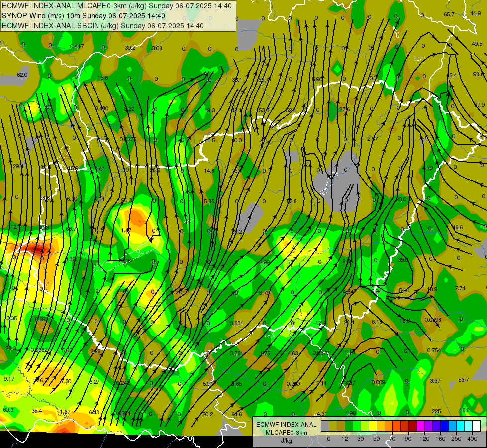This screenshot has width=487, height=448.
Task: Click the map value 97.9
Action: pyautogui.click(x=479, y=105)
